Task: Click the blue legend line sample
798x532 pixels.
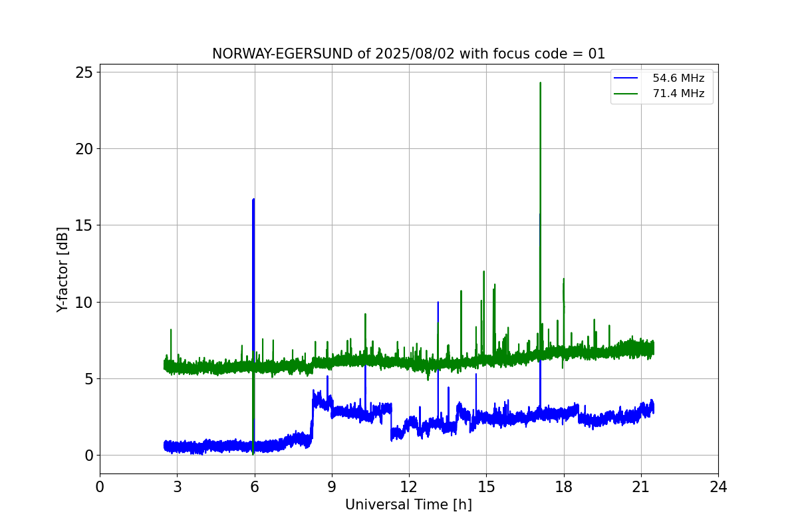Action: point(627,78)
